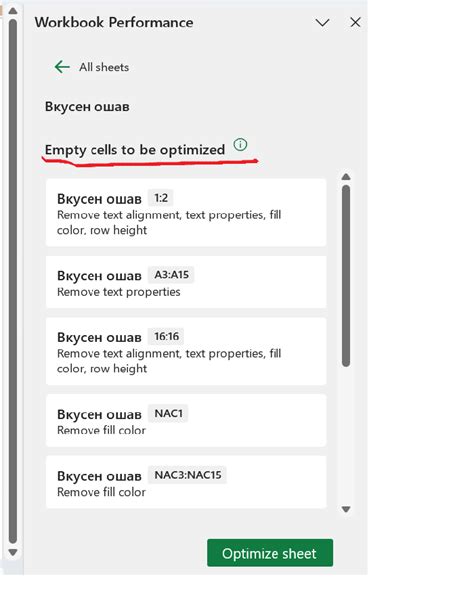The height and width of the screenshot is (612, 474).
Task: Select the 1:2 rows suggestion card
Action: [x=186, y=213]
